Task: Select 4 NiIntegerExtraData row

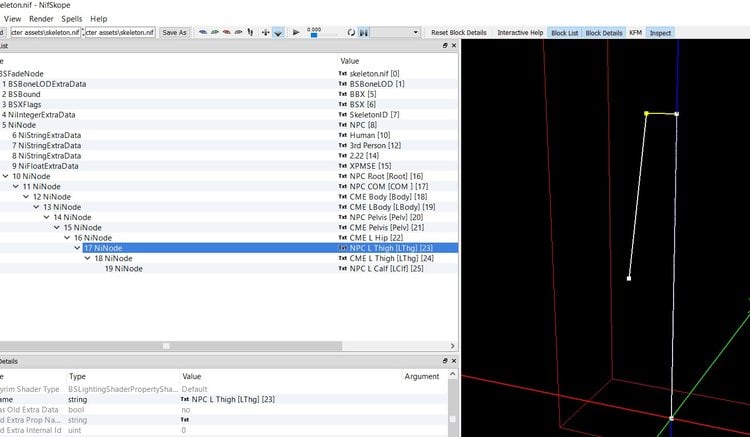Action: point(229,115)
